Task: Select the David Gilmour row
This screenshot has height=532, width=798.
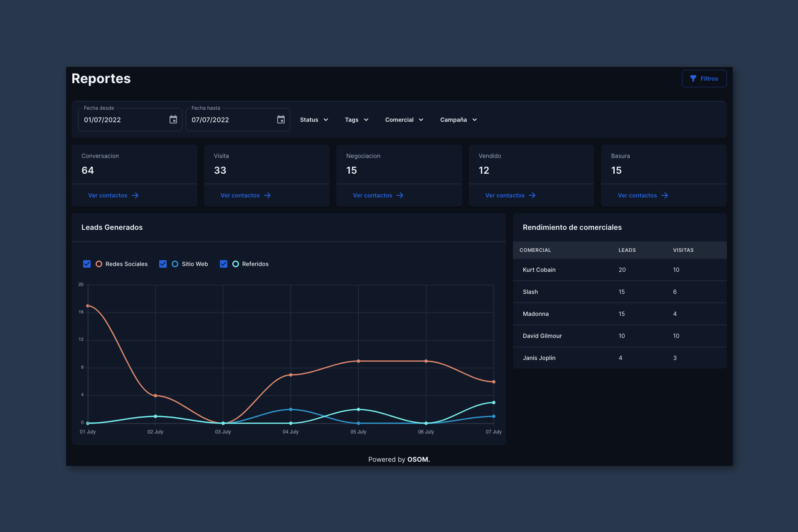Action: (620, 336)
